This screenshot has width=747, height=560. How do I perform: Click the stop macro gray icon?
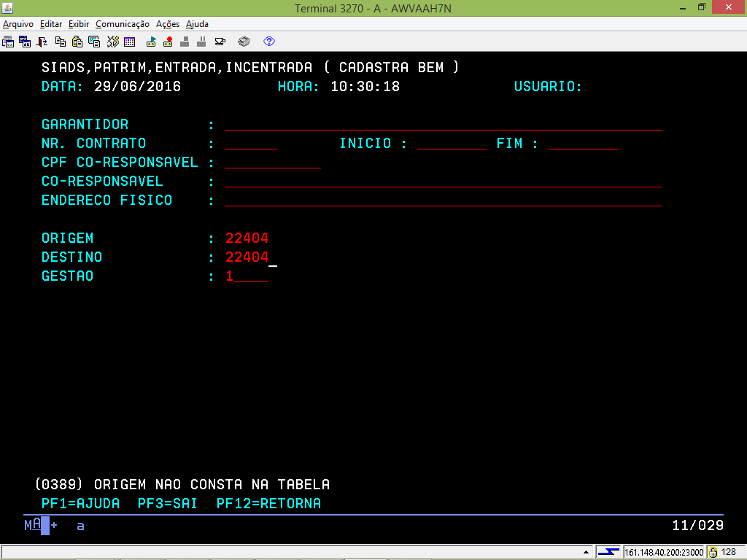coord(185,42)
